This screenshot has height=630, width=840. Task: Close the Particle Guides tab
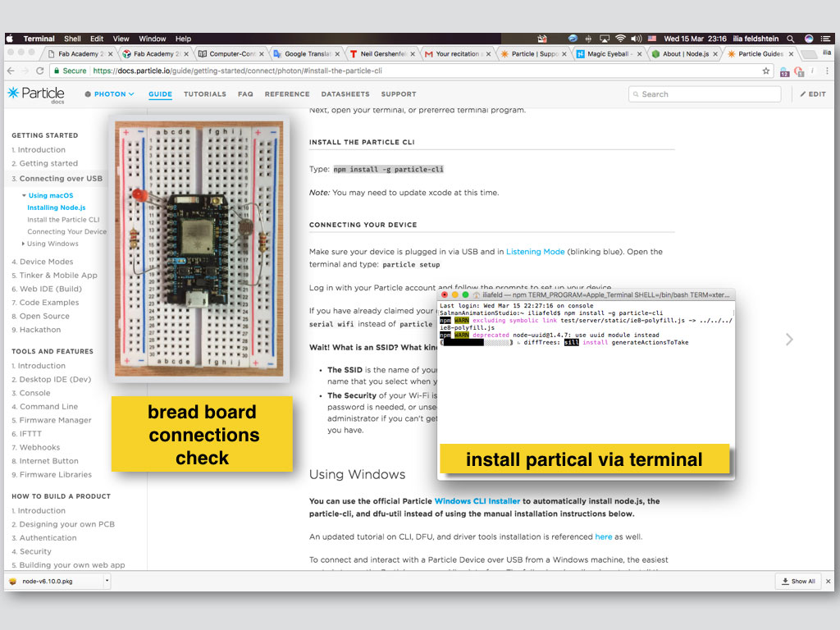point(791,54)
